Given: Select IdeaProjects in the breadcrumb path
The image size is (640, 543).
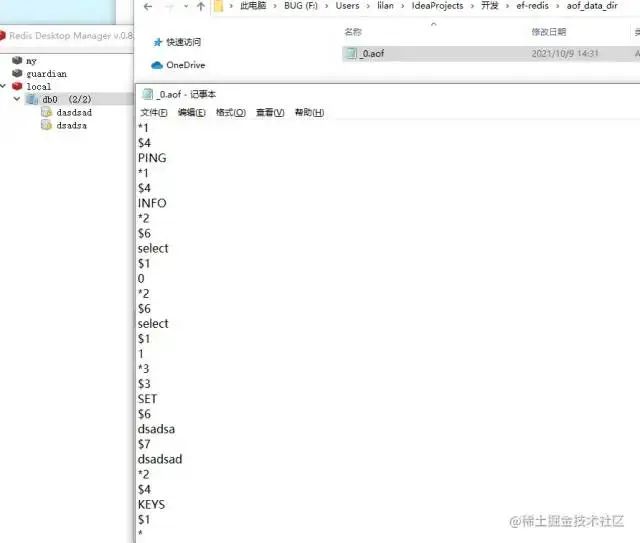Looking at the screenshot, I should click(x=437, y=6).
